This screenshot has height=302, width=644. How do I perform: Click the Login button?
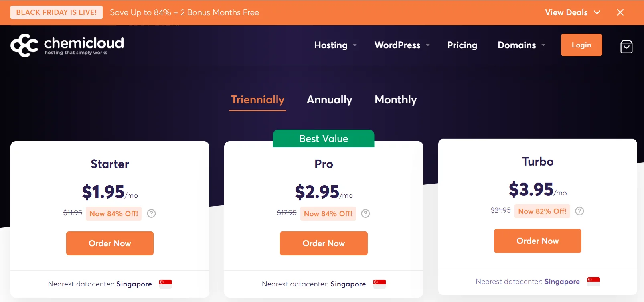click(581, 45)
